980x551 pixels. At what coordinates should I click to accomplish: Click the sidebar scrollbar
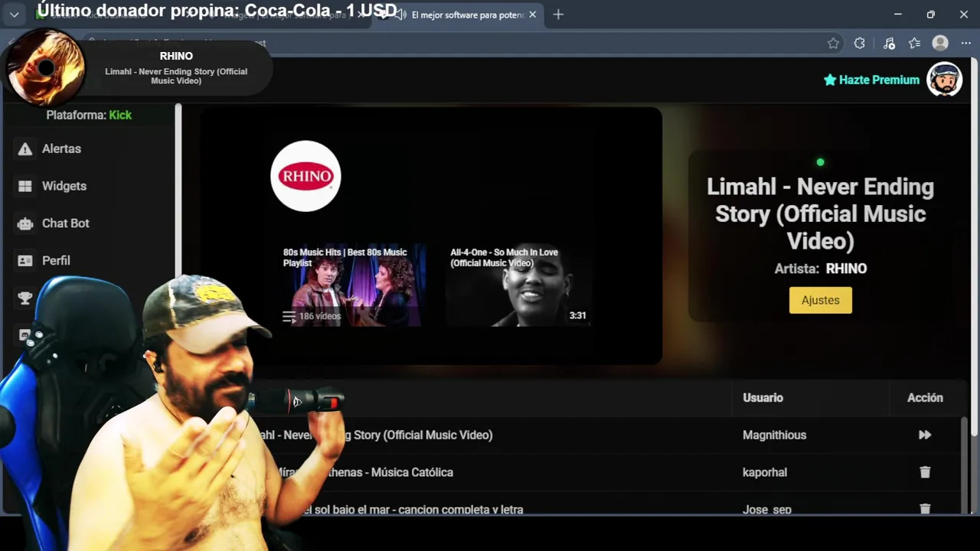[x=178, y=191]
